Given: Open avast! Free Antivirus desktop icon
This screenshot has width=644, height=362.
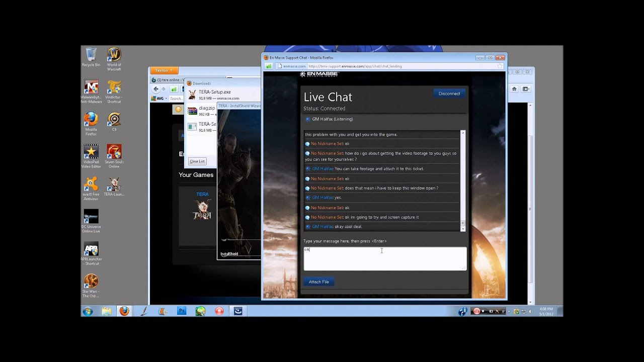Looking at the screenshot, I should 91,188.
